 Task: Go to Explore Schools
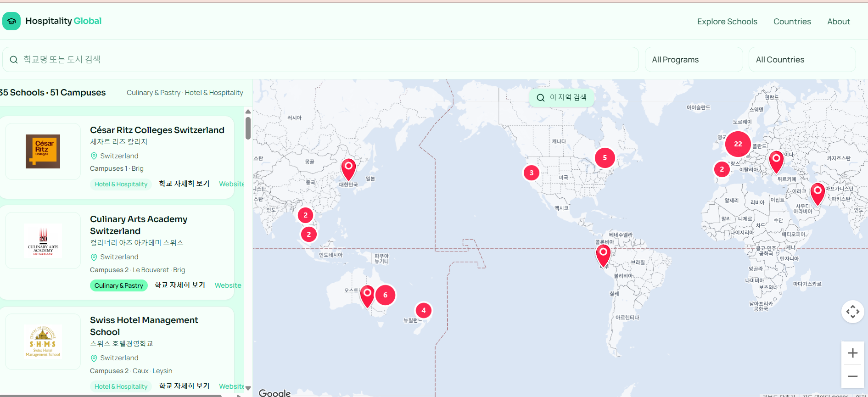pyautogui.click(x=727, y=22)
